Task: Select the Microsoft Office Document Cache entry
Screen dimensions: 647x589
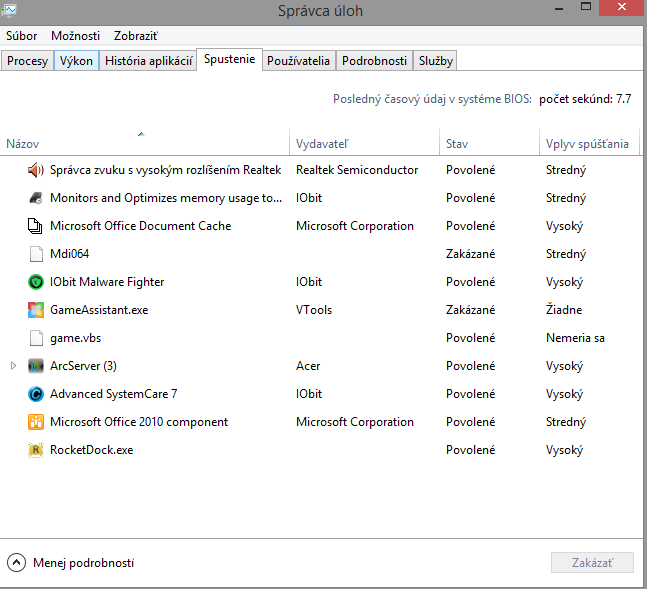Action: (321, 226)
